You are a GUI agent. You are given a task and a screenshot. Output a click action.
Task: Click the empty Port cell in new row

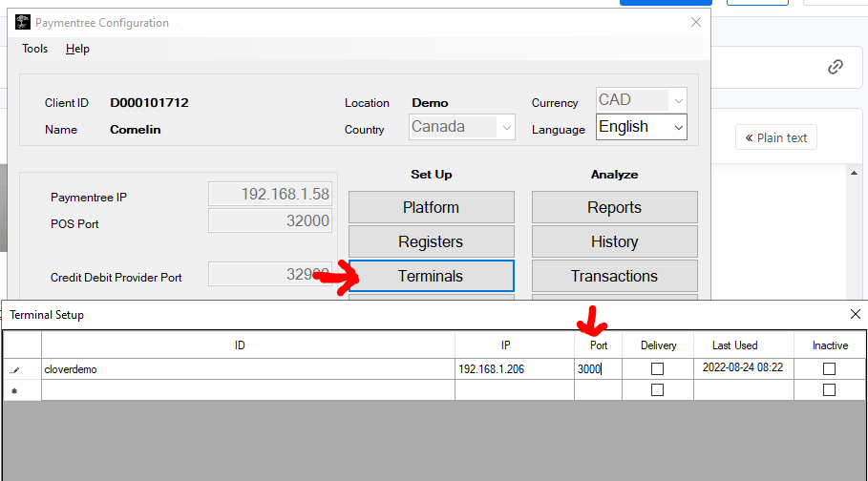[598, 390]
